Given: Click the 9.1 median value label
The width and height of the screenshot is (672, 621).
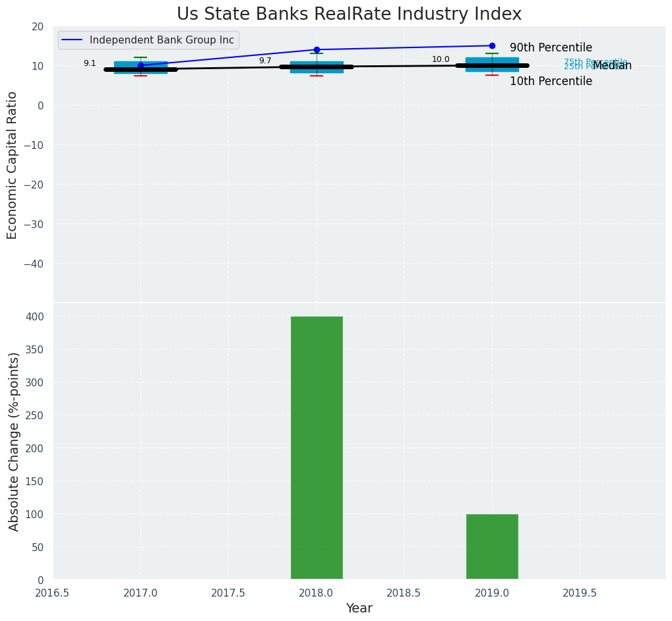Looking at the screenshot, I should (x=90, y=63).
